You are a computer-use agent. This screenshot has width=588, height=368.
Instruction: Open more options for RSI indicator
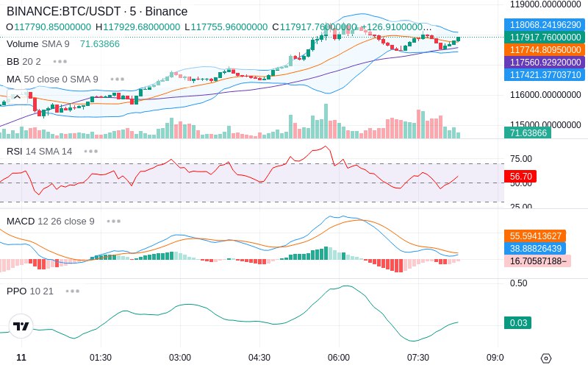(x=90, y=152)
